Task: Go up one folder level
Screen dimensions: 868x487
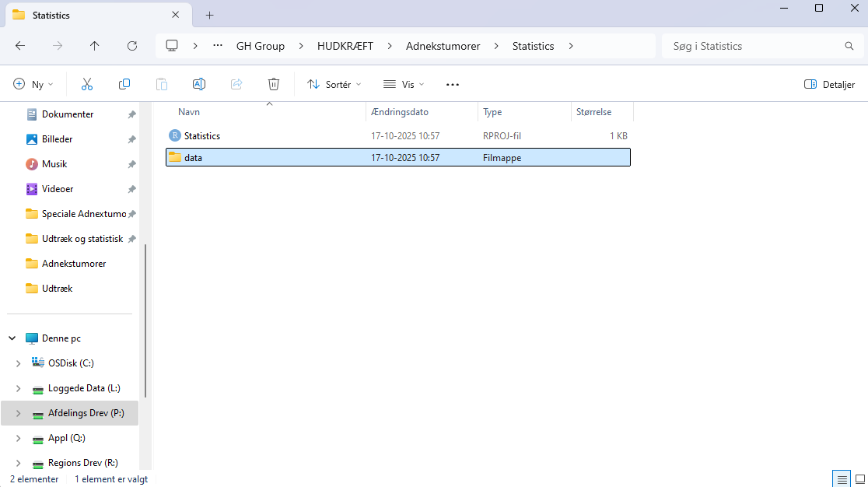Action: (x=95, y=46)
